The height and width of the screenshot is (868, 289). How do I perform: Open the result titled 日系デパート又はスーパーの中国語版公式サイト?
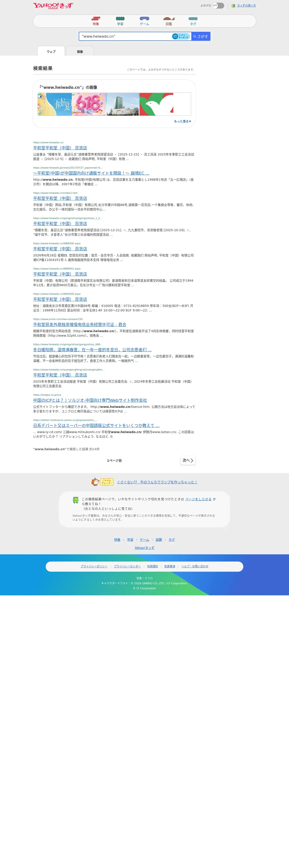click(96, 426)
